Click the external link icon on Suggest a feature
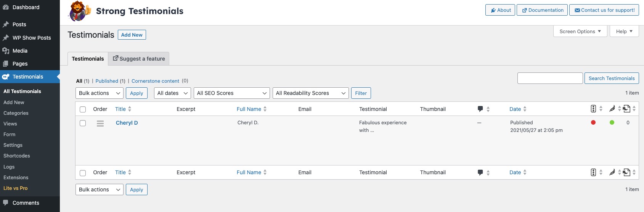The image size is (644, 212). pyautogui.click(x=116, y=58)
